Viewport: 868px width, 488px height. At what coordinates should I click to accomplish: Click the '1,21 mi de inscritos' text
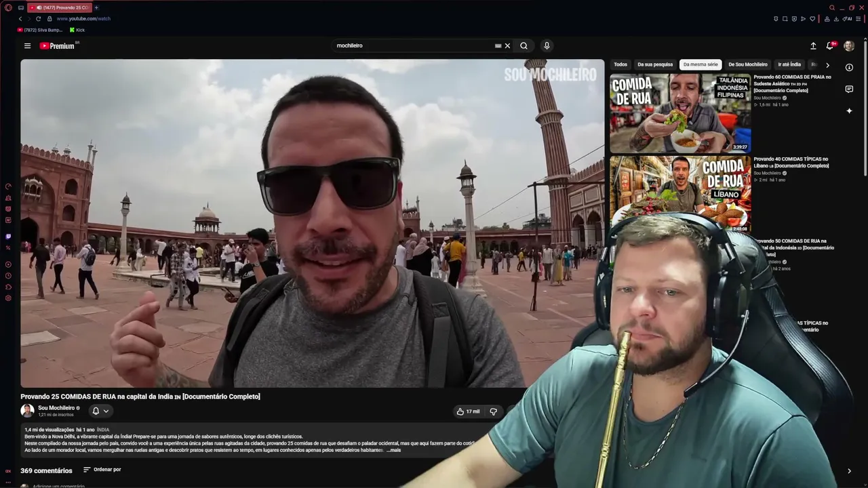[56, 415]
